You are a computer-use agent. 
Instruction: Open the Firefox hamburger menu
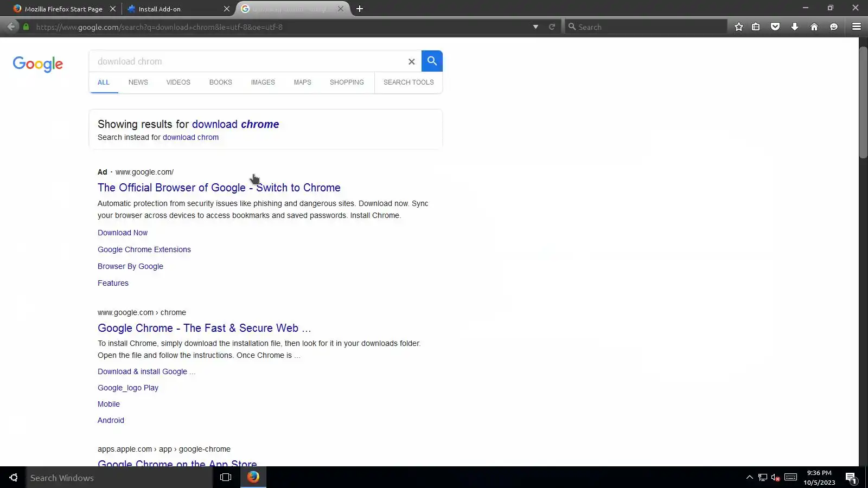click(857, 27)
